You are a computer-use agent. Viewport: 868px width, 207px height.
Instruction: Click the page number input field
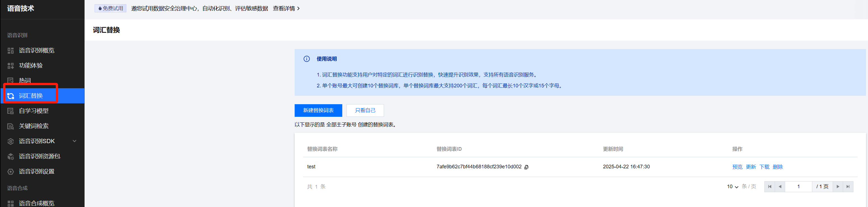tap(798, 187)
